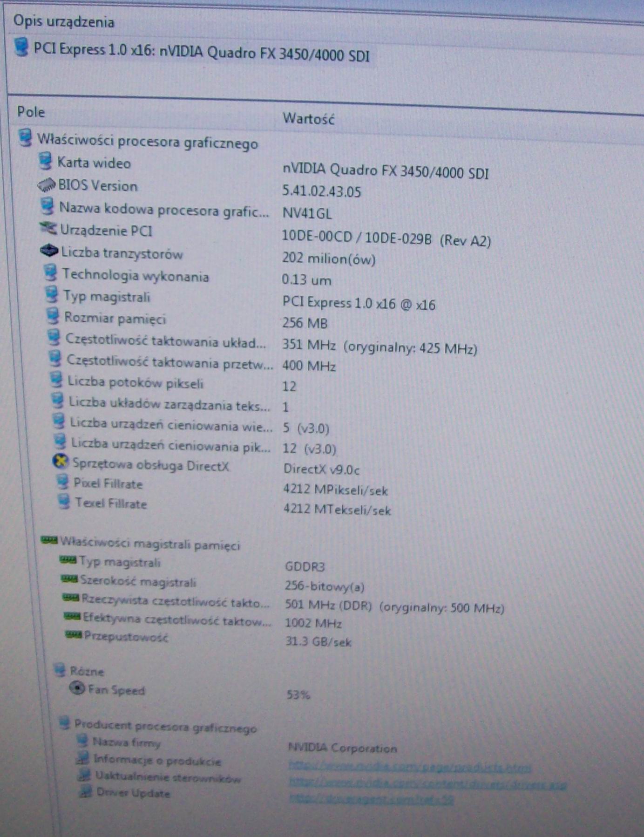Click the icon beside Nazwa firmy

coord(82,741)
